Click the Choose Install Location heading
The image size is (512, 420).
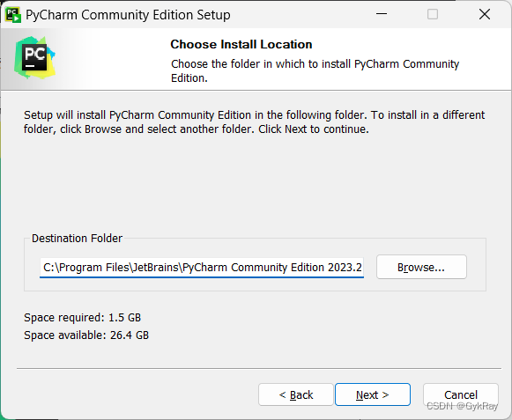tap(241, 44)
